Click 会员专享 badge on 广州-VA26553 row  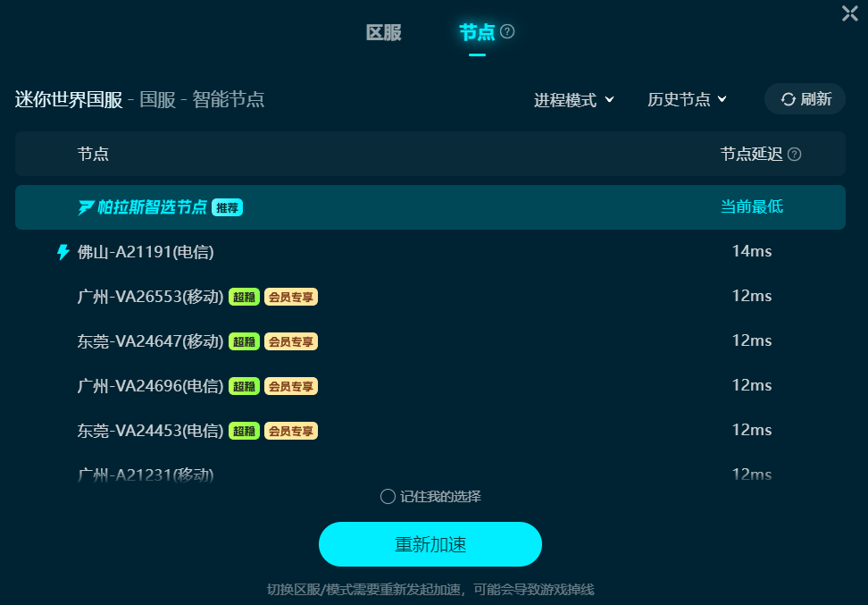point(291,297)
